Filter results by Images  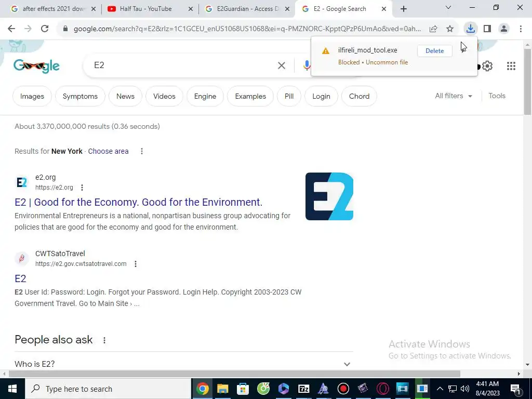(32, 96)
